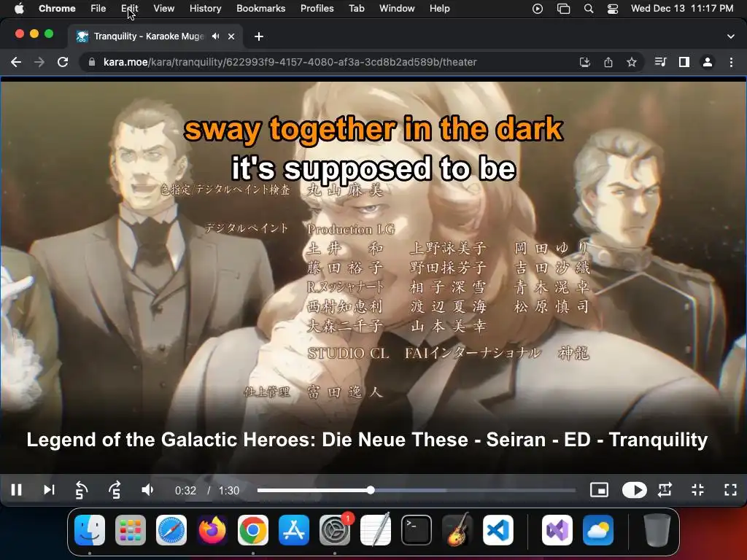Viewport: 747px width, 560px height.
Task: Launch Safari from the Dock
Action: pos(171,530)
